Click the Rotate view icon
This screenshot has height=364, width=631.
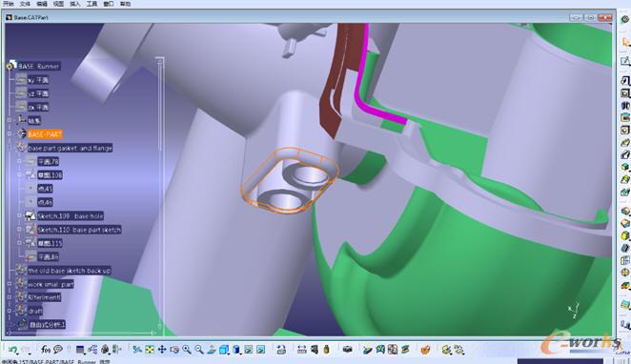174,350
